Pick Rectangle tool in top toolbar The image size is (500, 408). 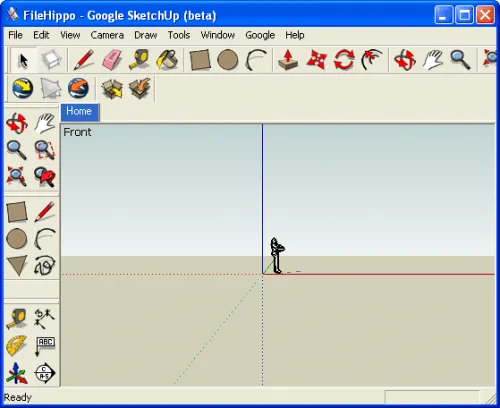tap(200, 60)
